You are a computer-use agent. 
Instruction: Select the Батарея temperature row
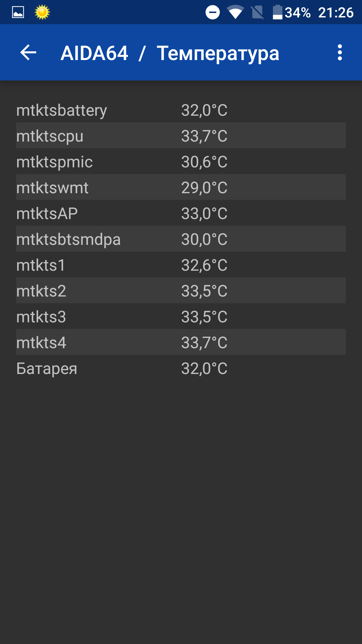point(181,368)
